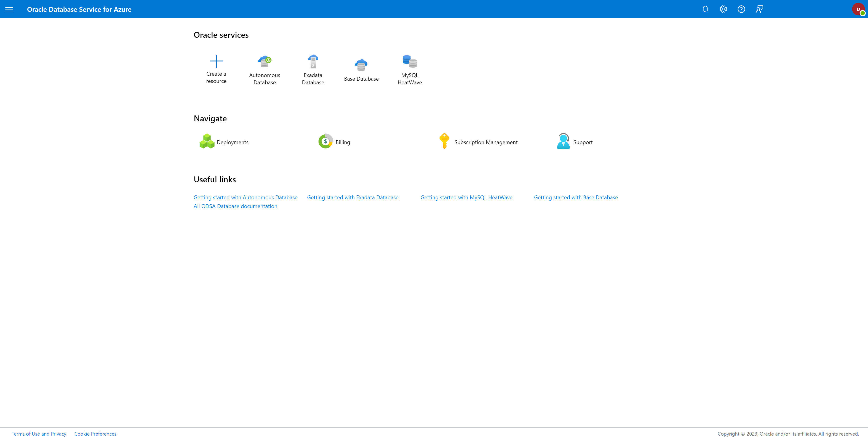This screenshot has width=868, height=441.
Task: Open the settings gear
Action: (x=723, y=9)
